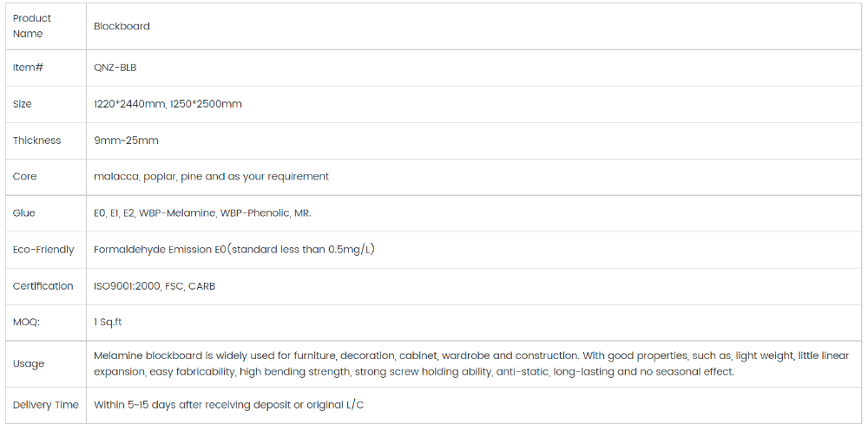Click the "Usage" row label
Screen dimensions: 868x431
pos(29,364)
